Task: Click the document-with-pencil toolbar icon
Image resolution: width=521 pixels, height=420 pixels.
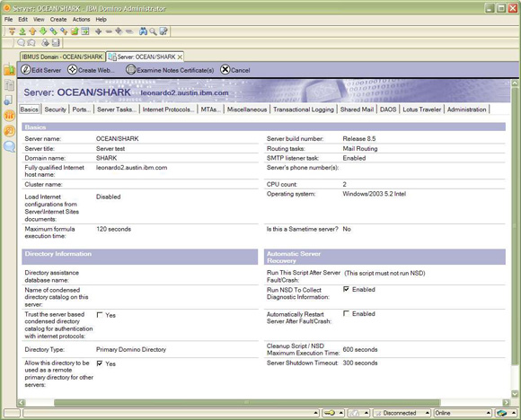Action: pyautogui.click(x=163, y=31)
